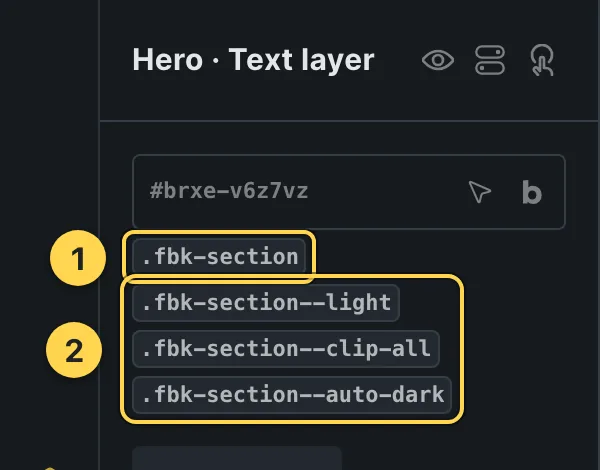Click the dark left sidebar strip

click(49, 115)
